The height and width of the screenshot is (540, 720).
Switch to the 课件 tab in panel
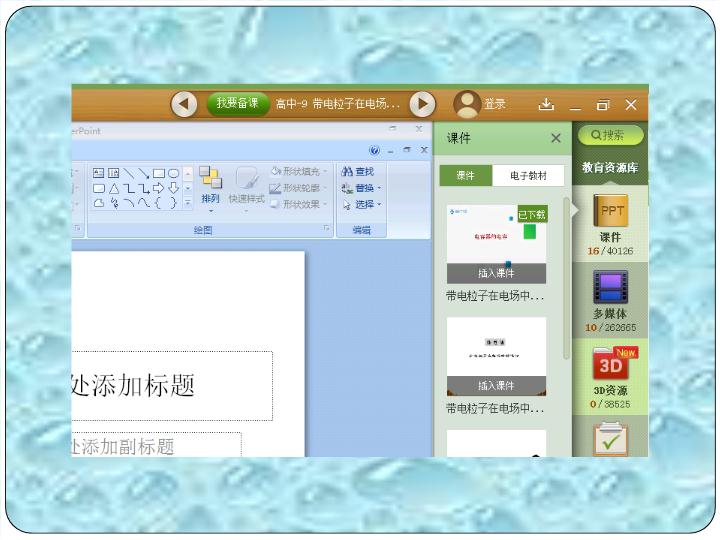pyautogui.click(x=466, y=176)
